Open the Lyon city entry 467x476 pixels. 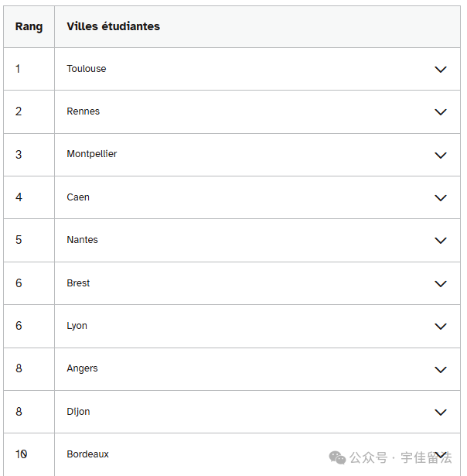pos(77,326)
